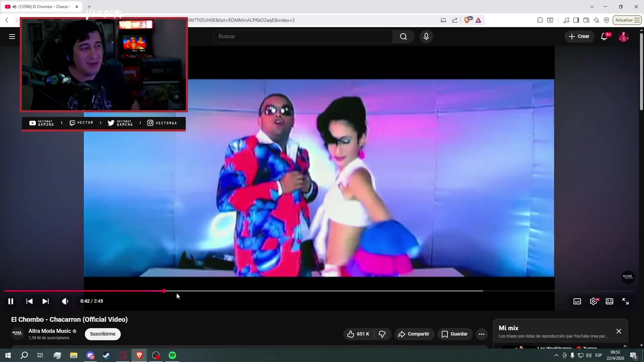Open the three-dot more actions menu

pyautogui.click(x=481, y=334)
